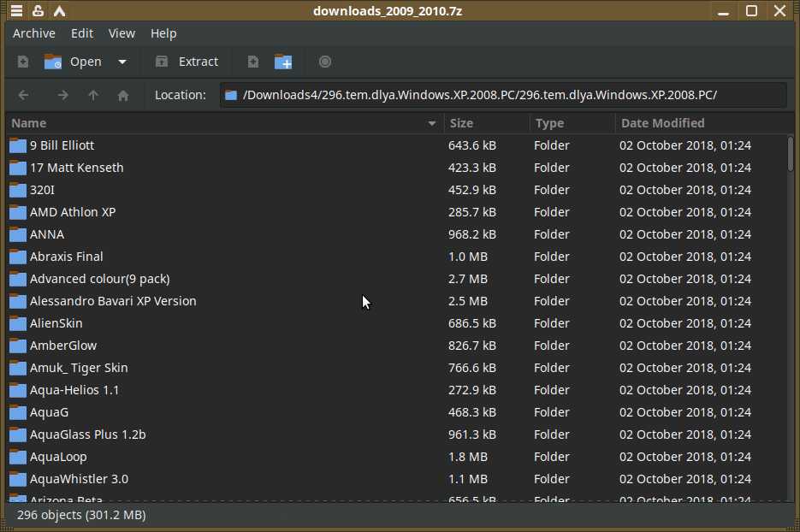The width and height of the screenshot is (800, 532).
Task: Click Date Modified cell of AquaG row
Action: [685, 412]
